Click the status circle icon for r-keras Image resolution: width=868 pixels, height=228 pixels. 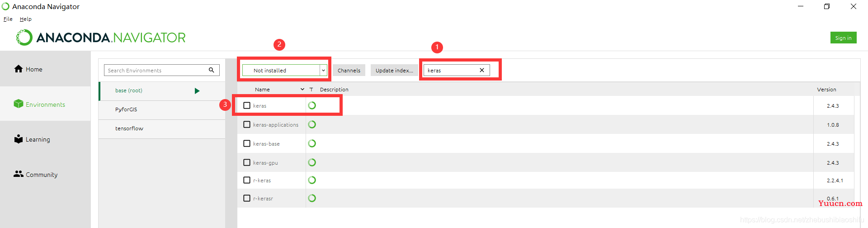(x=312, y=180)
